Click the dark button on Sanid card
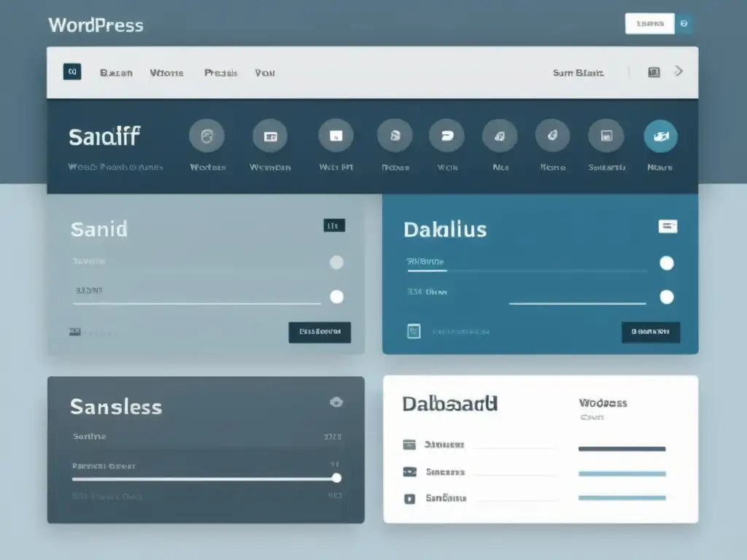The width and height of the screenshot is (747, 560). pos(320,332)
